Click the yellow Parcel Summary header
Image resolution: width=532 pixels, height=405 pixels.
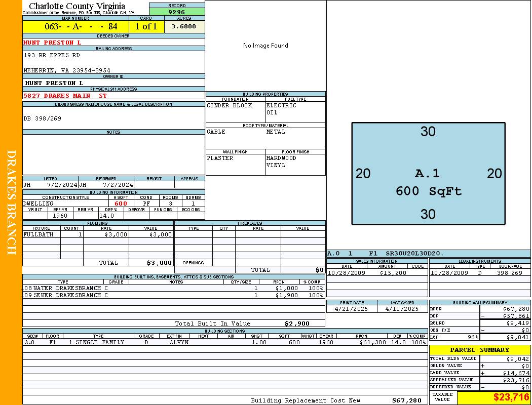pos(479,350)
